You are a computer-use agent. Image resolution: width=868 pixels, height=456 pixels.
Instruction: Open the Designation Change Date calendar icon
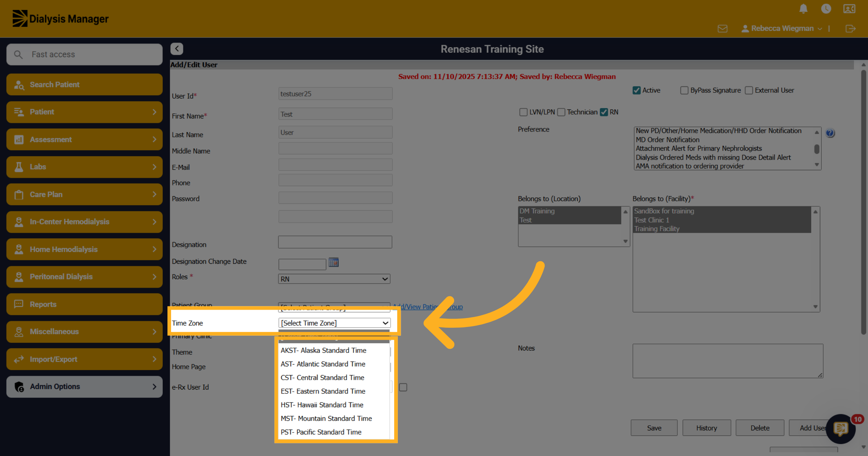point(333,262)
